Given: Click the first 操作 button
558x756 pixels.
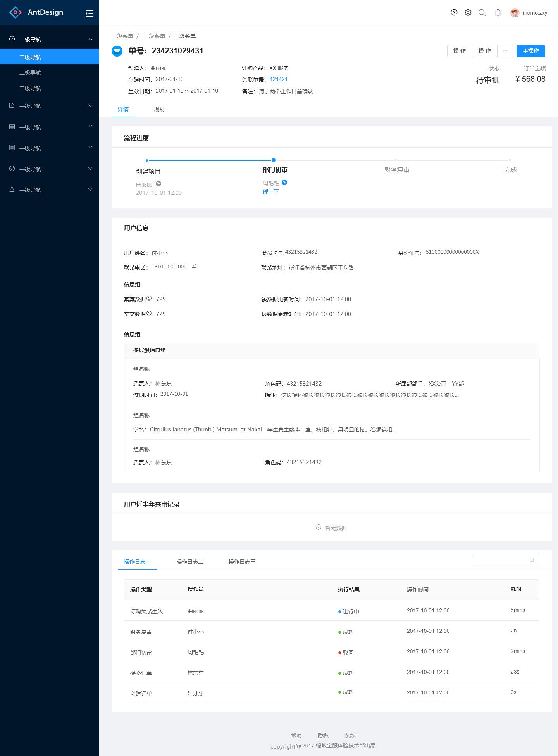Looking at the screenshot, I should pos(460,51).
